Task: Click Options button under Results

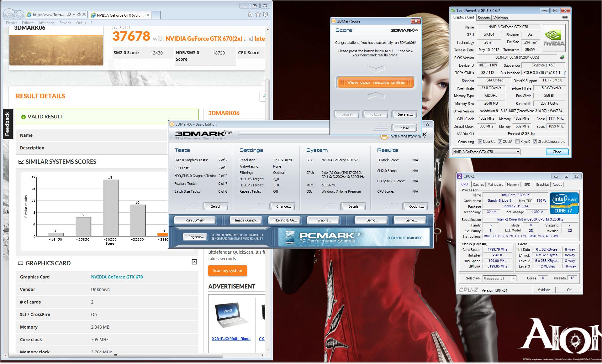Action: (416, 206)
